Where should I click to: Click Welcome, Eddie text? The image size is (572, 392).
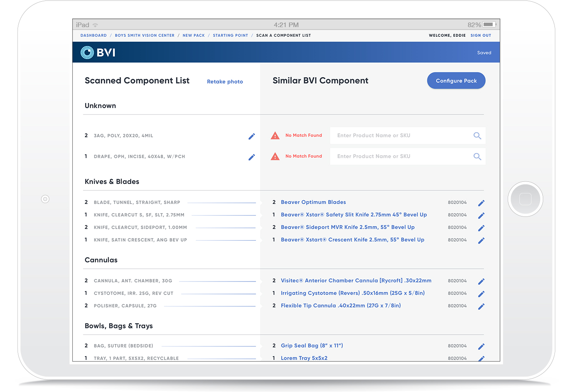[447, 35]
